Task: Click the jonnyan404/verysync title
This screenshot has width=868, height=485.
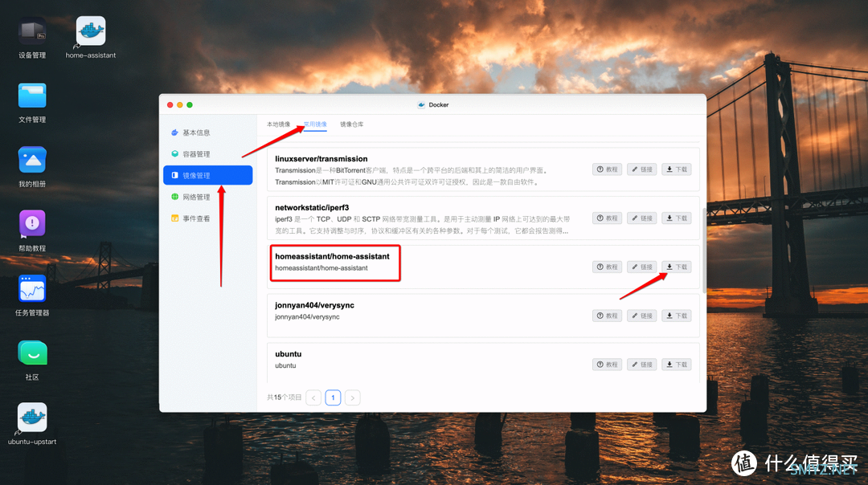Action: point(314,305)
